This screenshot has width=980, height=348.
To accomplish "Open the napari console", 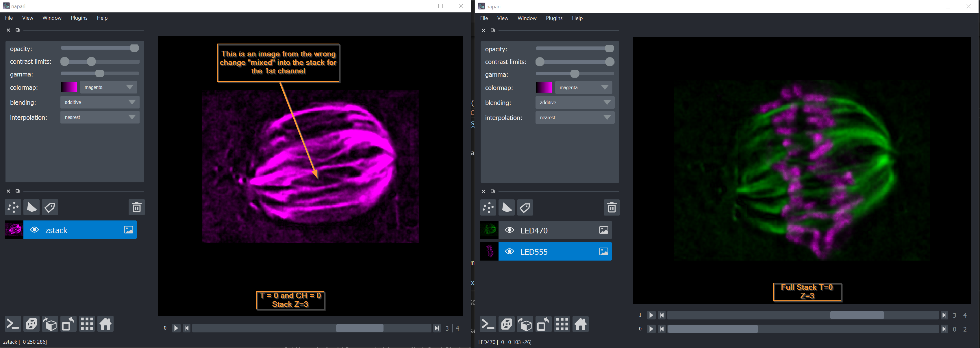I will [x=12, y=324].
